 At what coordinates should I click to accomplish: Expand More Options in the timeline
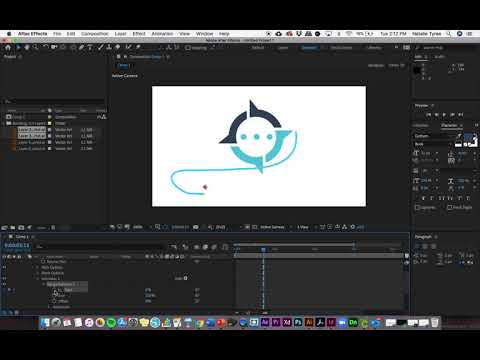38,273
